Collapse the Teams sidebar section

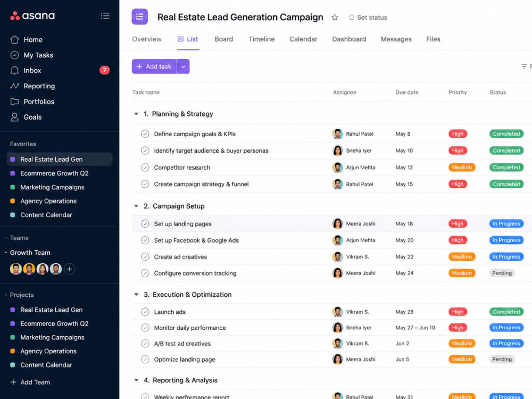click(6, 238)
